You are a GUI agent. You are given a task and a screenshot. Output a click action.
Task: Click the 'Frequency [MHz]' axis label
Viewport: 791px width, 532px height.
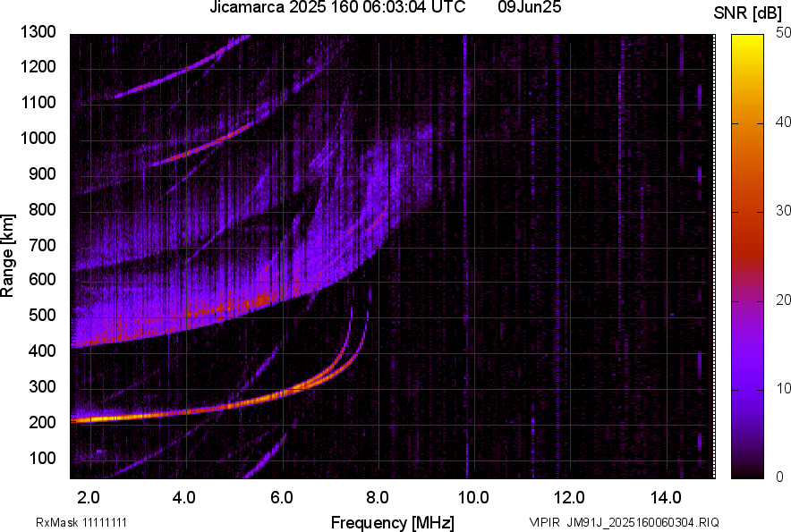(393, 522)
